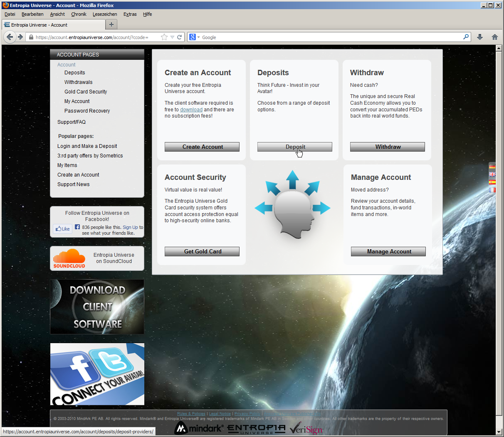Bookmark this page with the star icon
The image size is (504, 437).
(164, 37)
